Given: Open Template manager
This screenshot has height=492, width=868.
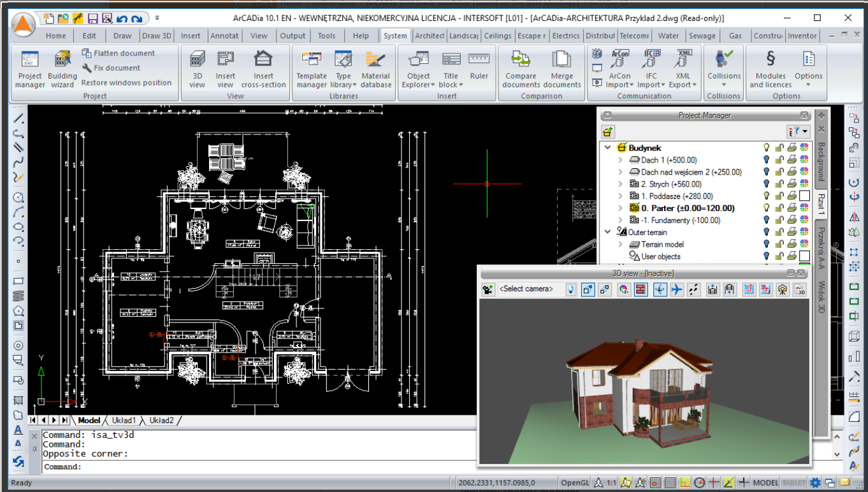Looking at the screenshot, I should click(x=312, y=69).
